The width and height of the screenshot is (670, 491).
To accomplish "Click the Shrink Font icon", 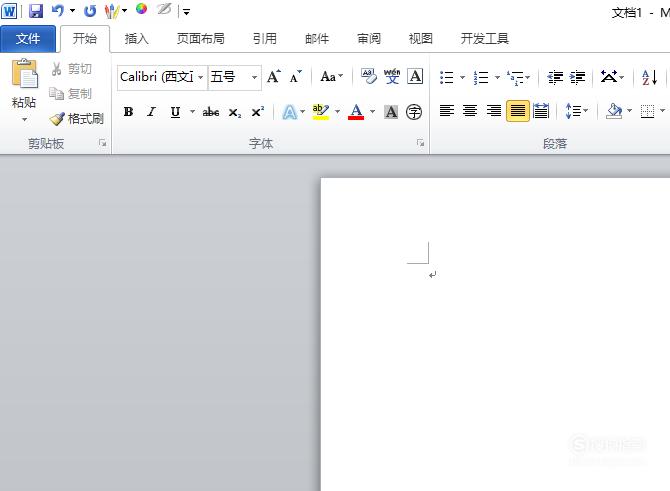I will click(x=295, y=77).
